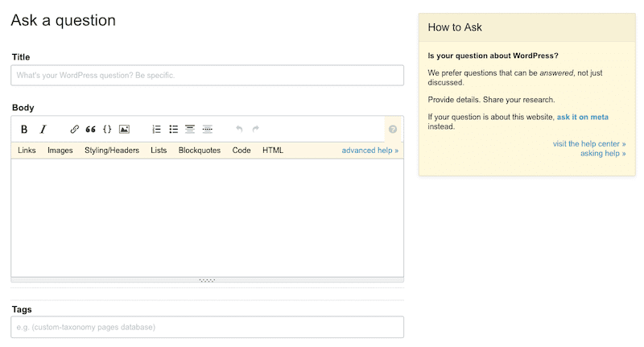Insert a hyperlink using the link icon
This screenshot has height=347, width=644.
[75, 129]
